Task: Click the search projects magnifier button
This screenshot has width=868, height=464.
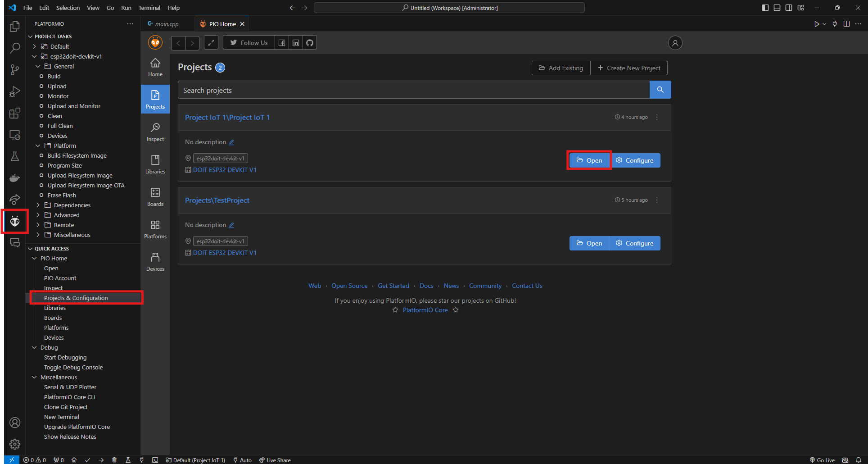Action: [660, 90]
